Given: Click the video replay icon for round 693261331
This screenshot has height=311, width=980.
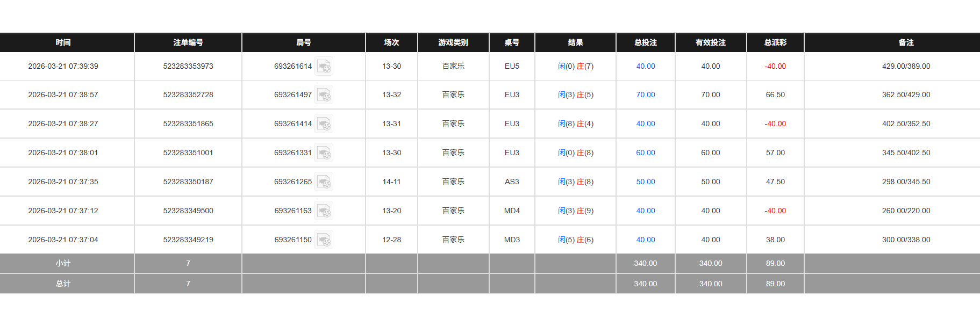Looking at the screenshot, I should click(x=324, y=153).
